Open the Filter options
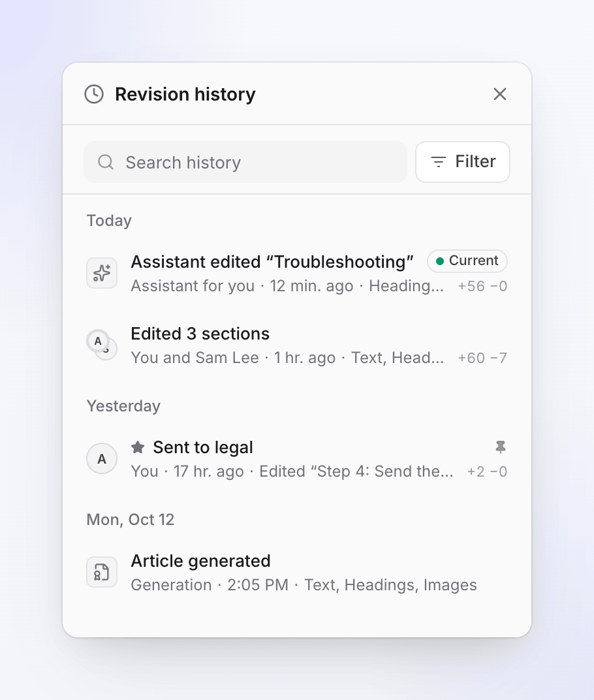This screenshot has height=700, width=594. pos(463,161)
